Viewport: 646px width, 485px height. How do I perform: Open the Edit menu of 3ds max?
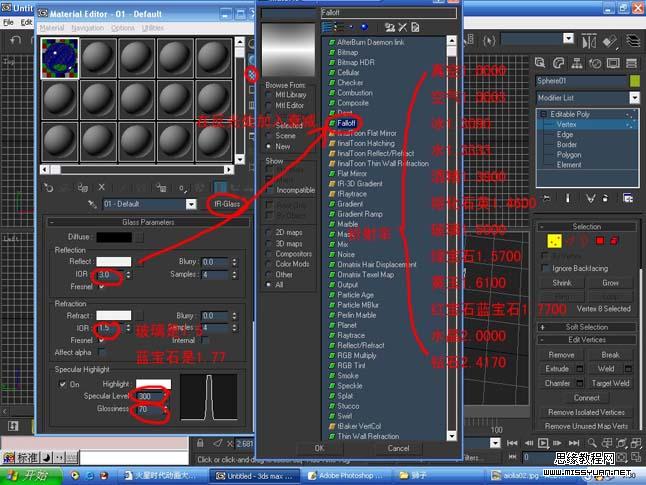point(26,23)
